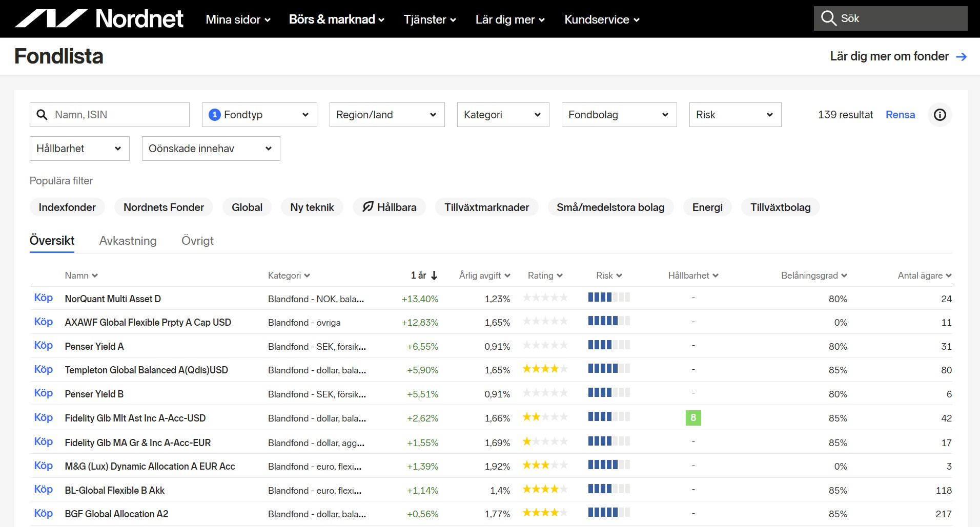Switch to the Övrigt tab
The height and width of the screenshot is (527, 980).
[197, 241]
